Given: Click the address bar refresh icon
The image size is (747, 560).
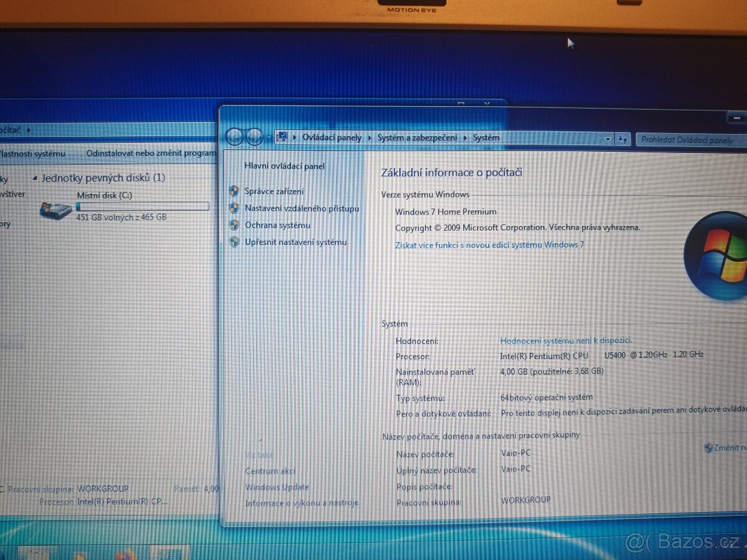Looking at the screenshot, I should coord(622,139).
